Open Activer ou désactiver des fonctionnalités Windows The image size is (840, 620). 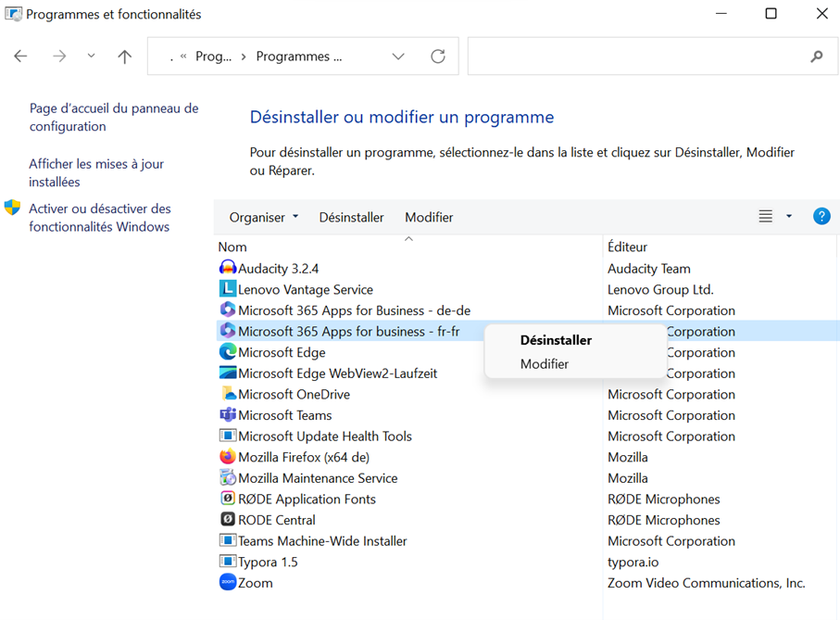click(x=100, y=218)
